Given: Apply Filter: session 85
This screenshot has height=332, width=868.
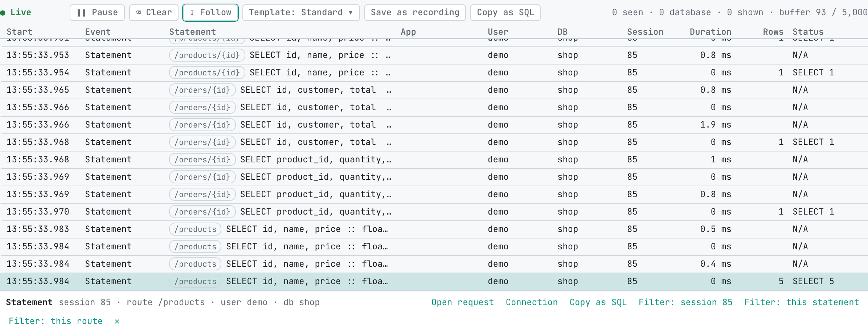Looking at the screenshot, I should click(x=685, y=303).
